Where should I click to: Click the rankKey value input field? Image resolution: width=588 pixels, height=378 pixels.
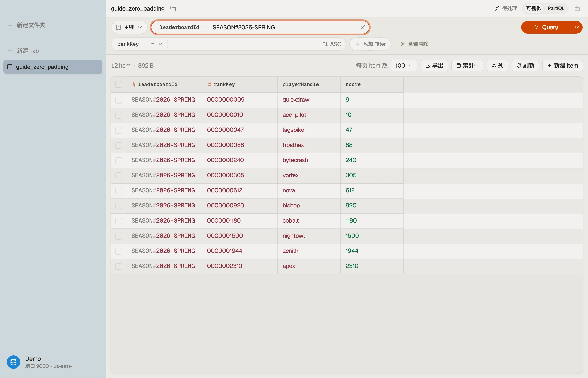[244, 44]
